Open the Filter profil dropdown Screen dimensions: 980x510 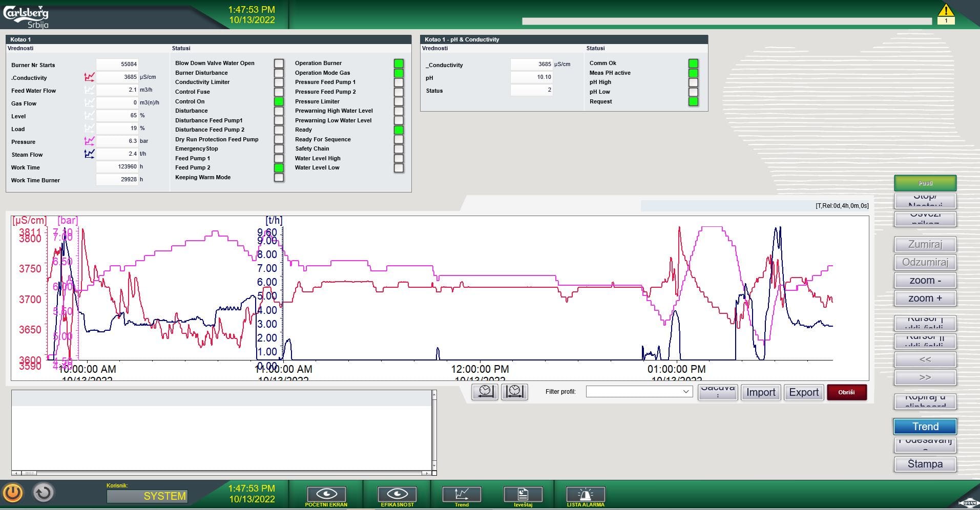pyautogui.click(x=638, y=391)
